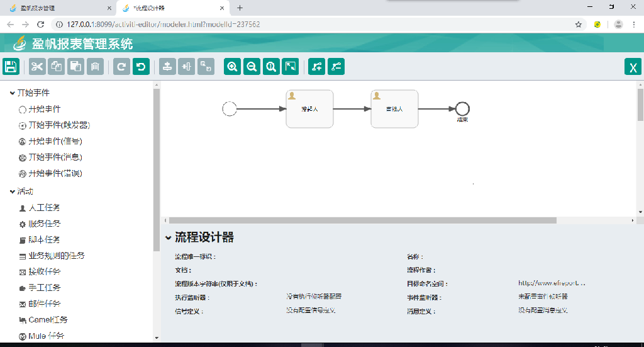This screenshot has width=644, height=347.
Task: Close the editor with the X button
Action: pos(633,67)
